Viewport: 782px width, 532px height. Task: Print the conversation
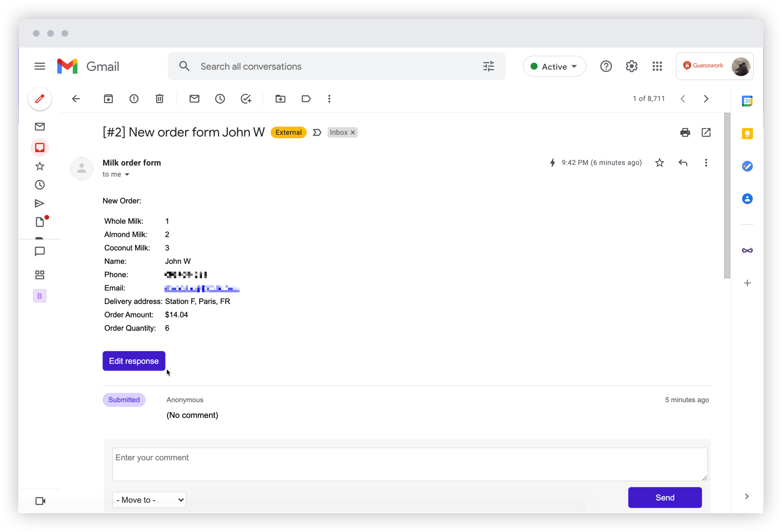685,133
